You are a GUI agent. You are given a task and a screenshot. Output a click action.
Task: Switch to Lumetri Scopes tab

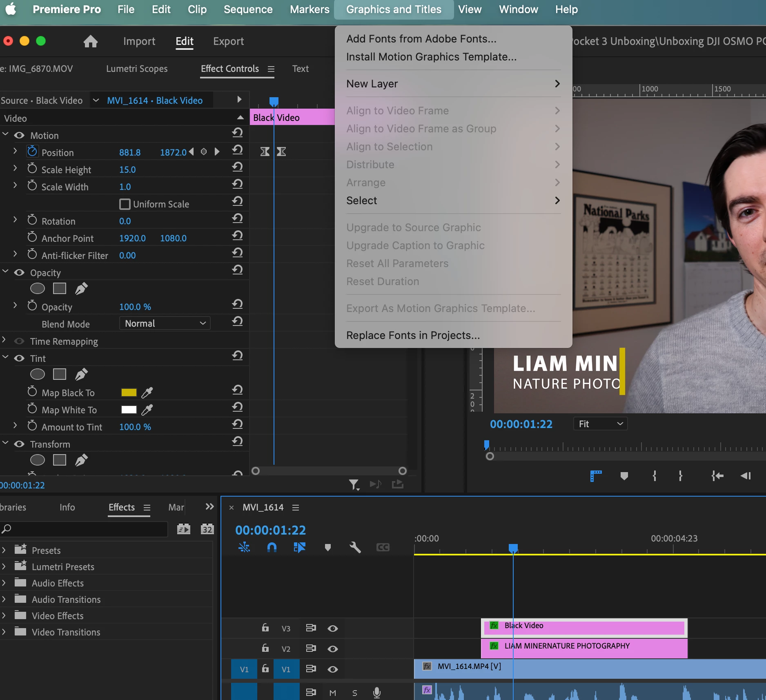(x=137, y=69)
